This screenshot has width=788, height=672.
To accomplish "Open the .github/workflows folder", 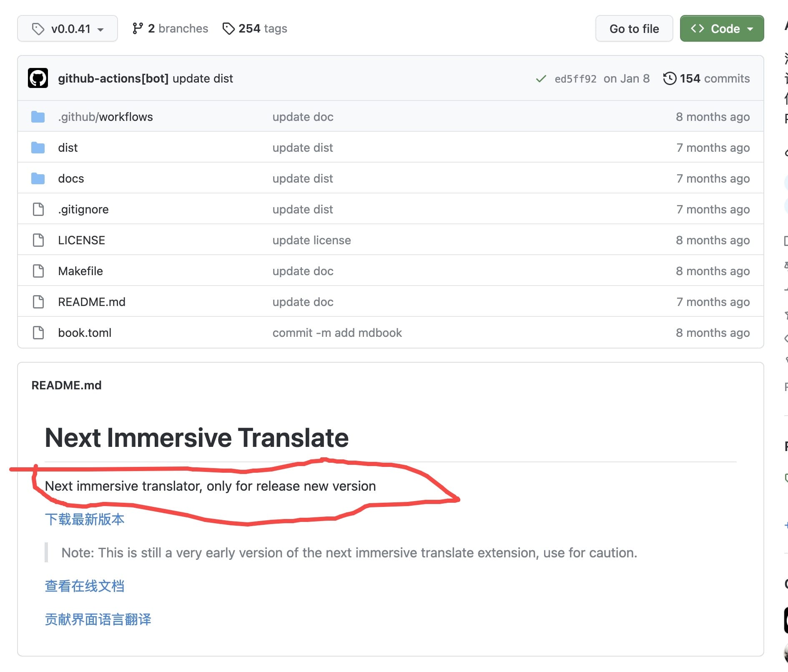I will (x=105, y=117).
